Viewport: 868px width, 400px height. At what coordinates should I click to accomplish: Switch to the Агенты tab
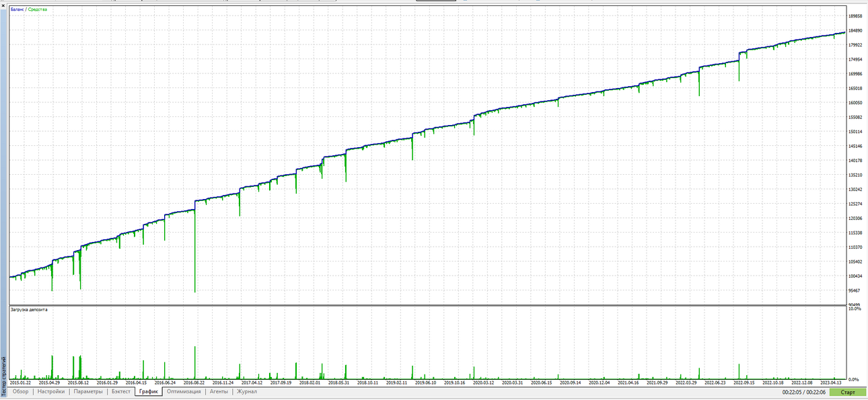coord(219,391)
